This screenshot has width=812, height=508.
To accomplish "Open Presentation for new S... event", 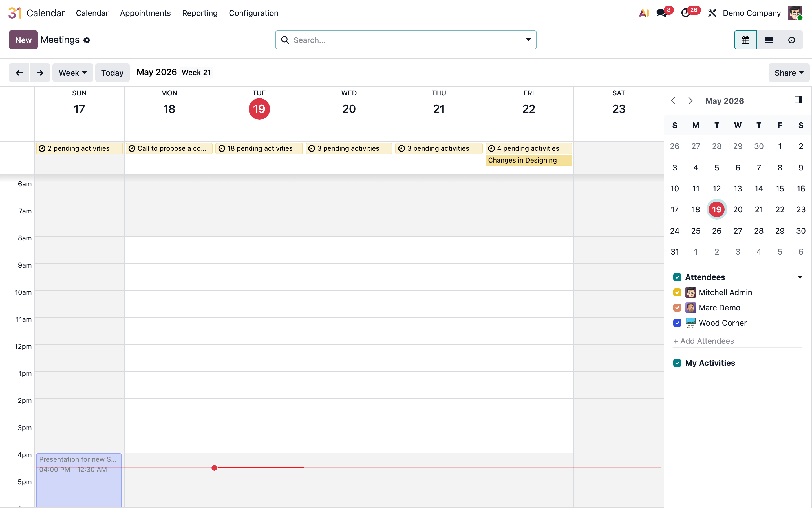I will [x=79, y=480].
